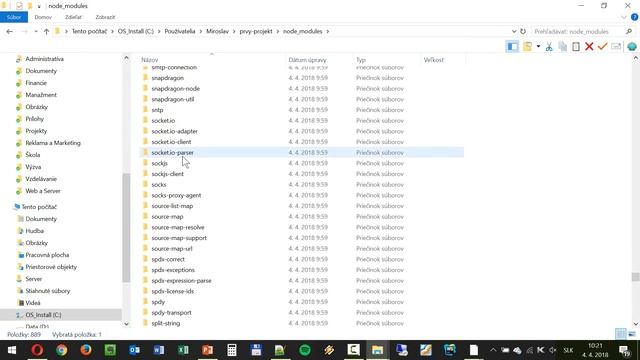Click 'OS_Install (C:)' in the breadcrumb
Screen dimensions: 640x360
(136, 31)
